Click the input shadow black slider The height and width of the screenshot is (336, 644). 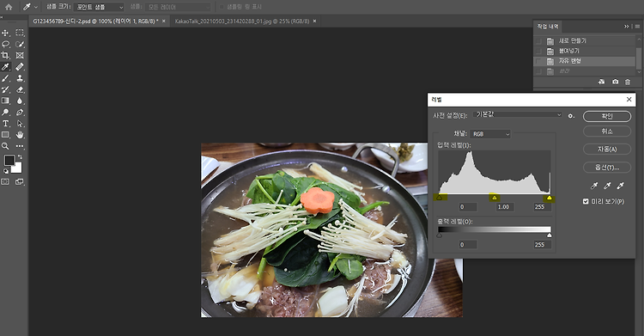[439, 198]
